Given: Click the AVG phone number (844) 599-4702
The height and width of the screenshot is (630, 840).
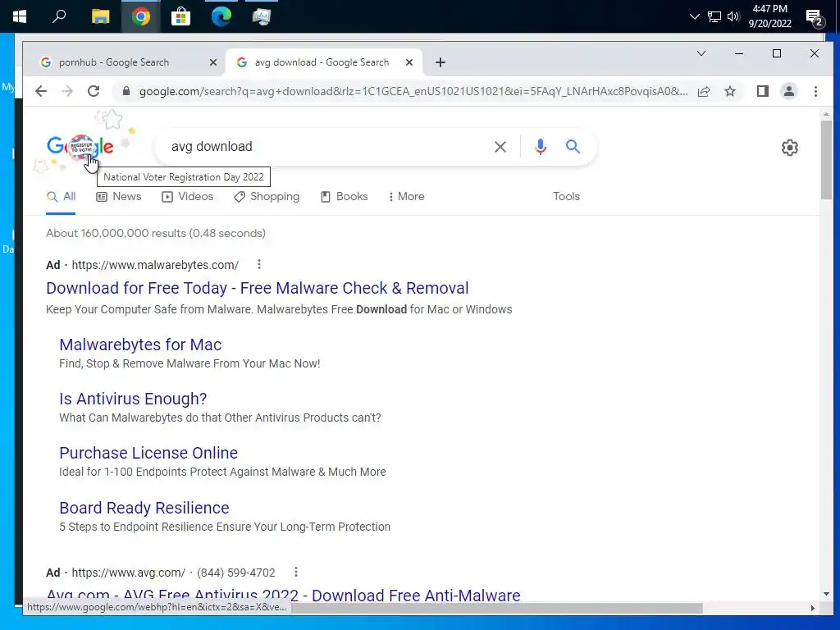Looking at the screenshot, I should tap(236, 573).
